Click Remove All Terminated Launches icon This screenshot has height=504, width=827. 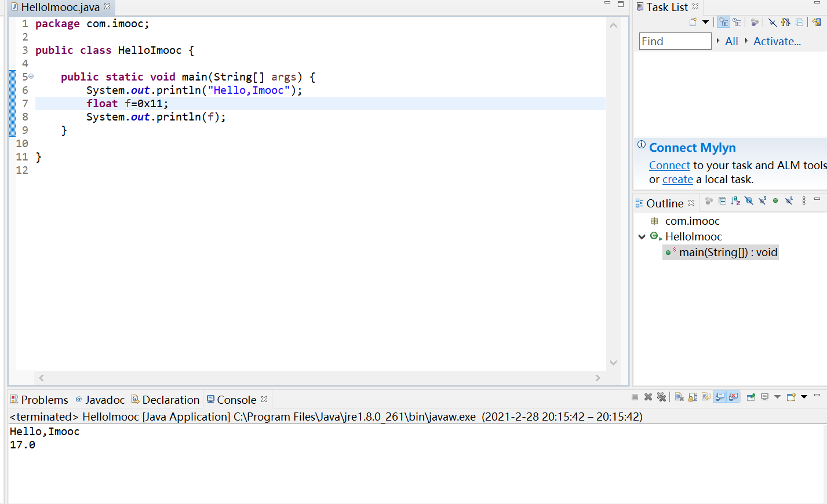click(x=661, y=397)
